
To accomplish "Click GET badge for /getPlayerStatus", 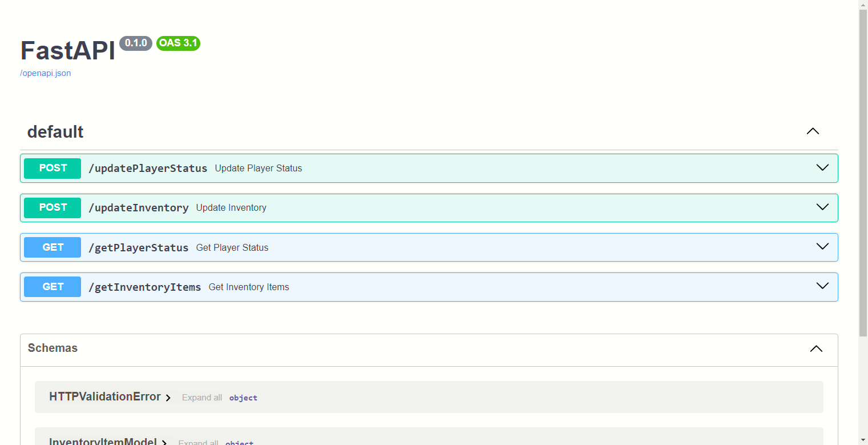I will coord(53,247).
